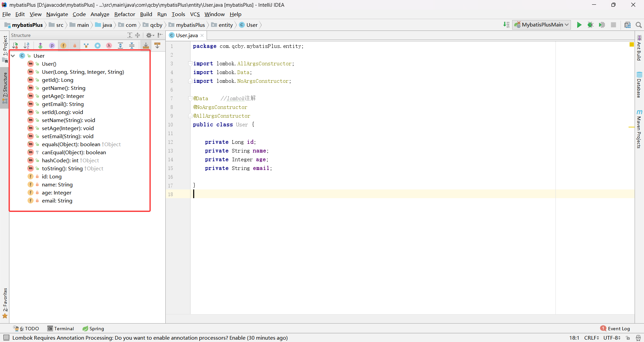Toggle show fields in Structure panel
Image resolution: width=644 pixels, height=342 pixels.
(x=63, y=46)
